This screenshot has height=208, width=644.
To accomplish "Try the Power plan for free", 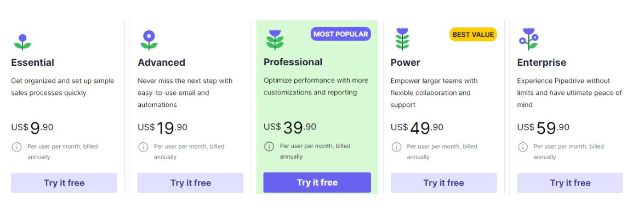I will [443, 183].
